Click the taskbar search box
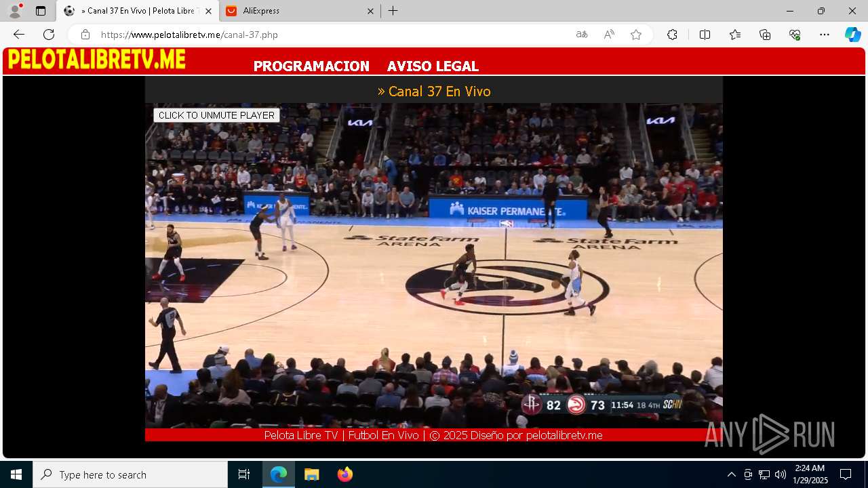Image resolution: width=868 pixels, height=488 pixels. (x=130, y=474)
